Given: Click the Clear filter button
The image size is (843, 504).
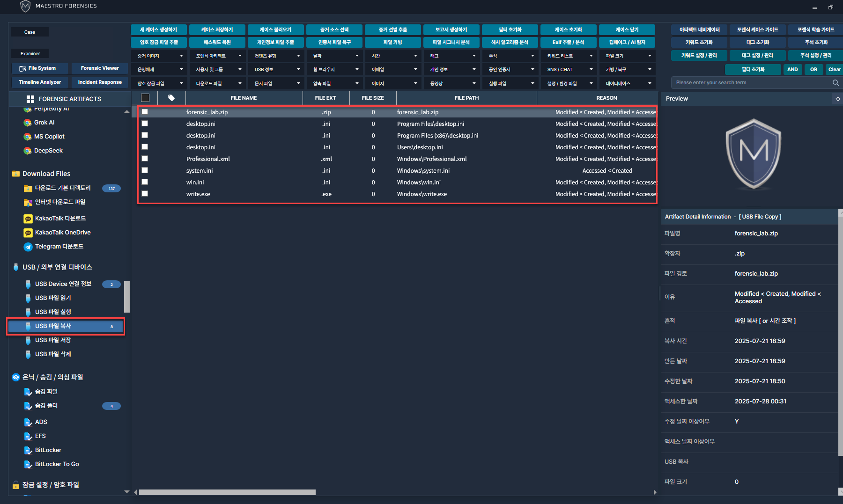Looking at the screenshot, I should click(834, 69).
